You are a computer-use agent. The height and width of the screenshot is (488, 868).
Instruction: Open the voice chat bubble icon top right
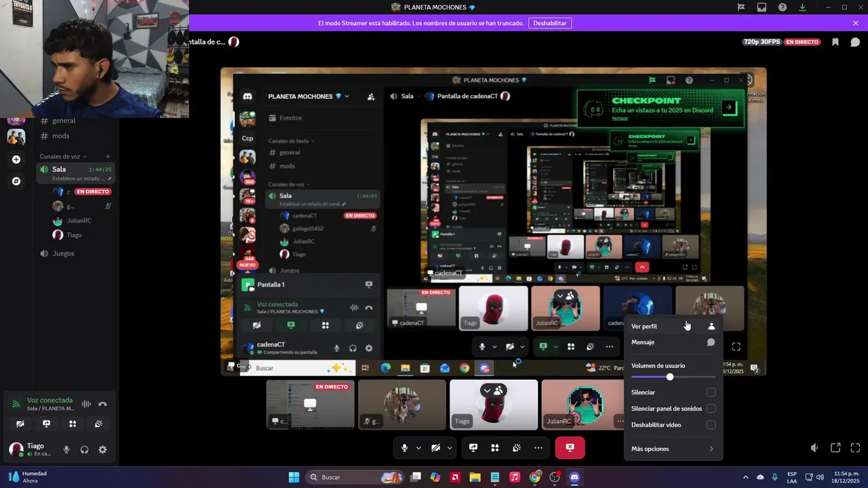coord(855,42)
